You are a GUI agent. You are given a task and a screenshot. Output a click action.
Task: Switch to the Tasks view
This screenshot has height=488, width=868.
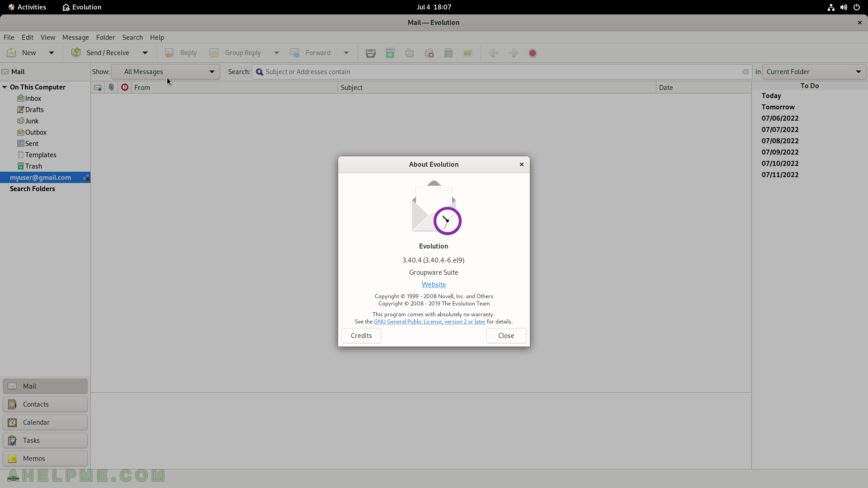coord(45,441)
